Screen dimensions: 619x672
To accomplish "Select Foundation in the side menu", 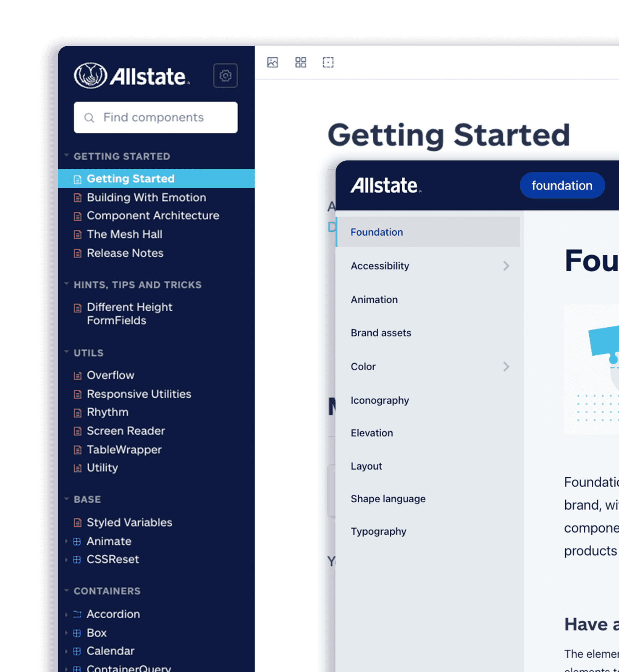I will tap(428, 232).
